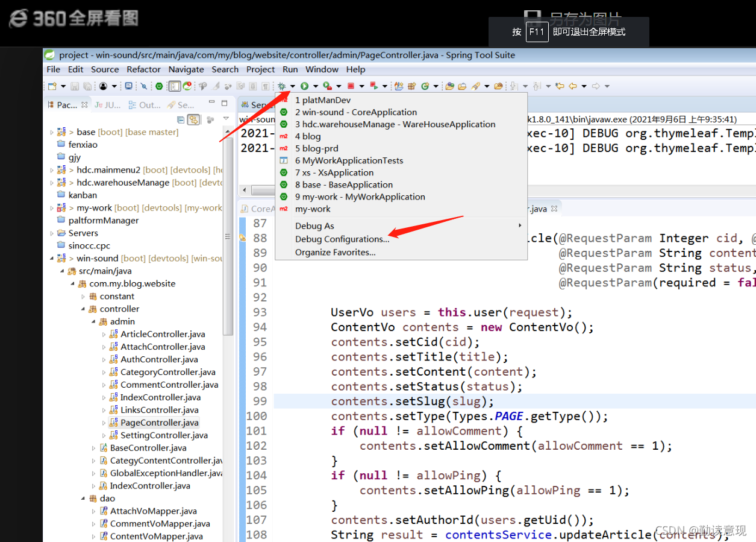Click the quick-fix marker at line 88
Viewport: 756px width, 542px height.
242,239
